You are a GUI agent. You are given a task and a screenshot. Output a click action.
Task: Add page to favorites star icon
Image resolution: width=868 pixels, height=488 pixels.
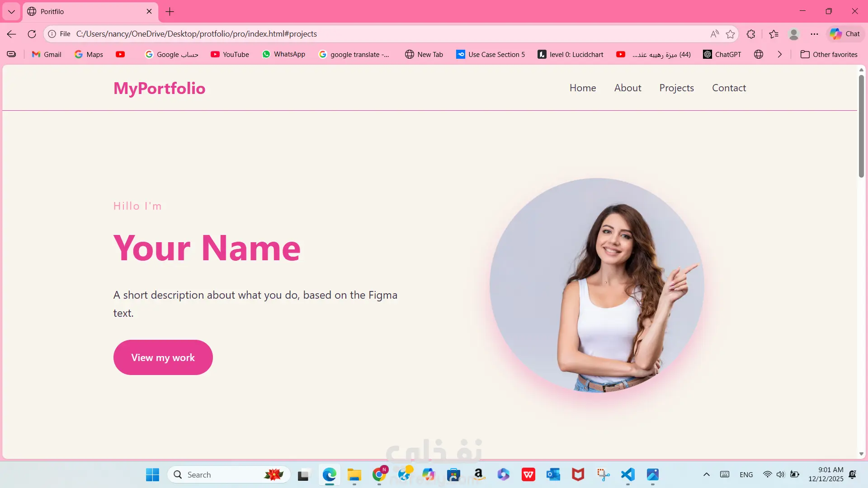point(730,34)
